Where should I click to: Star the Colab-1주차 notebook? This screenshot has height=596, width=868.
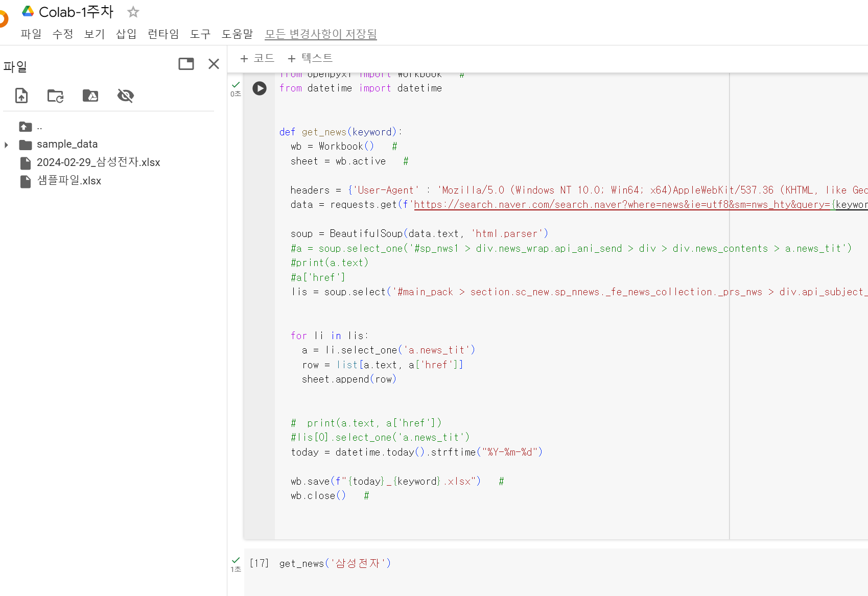133,12
